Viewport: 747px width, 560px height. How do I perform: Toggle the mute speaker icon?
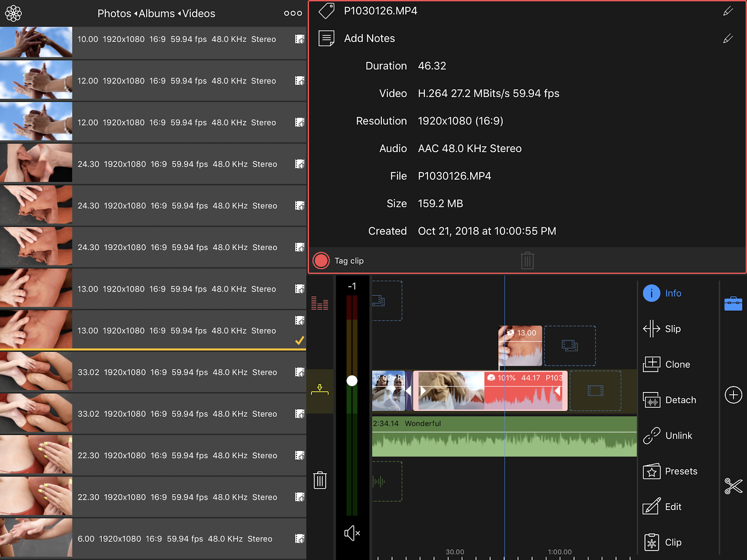(x=352, y=533)
